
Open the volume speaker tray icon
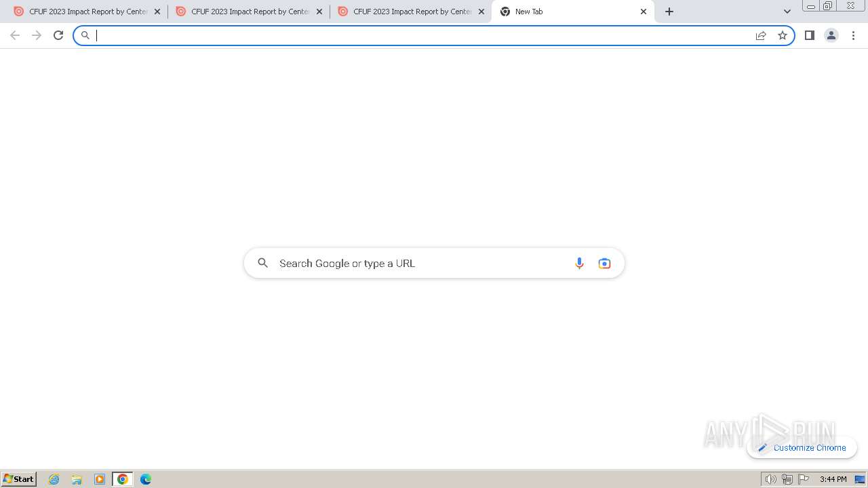770,479
